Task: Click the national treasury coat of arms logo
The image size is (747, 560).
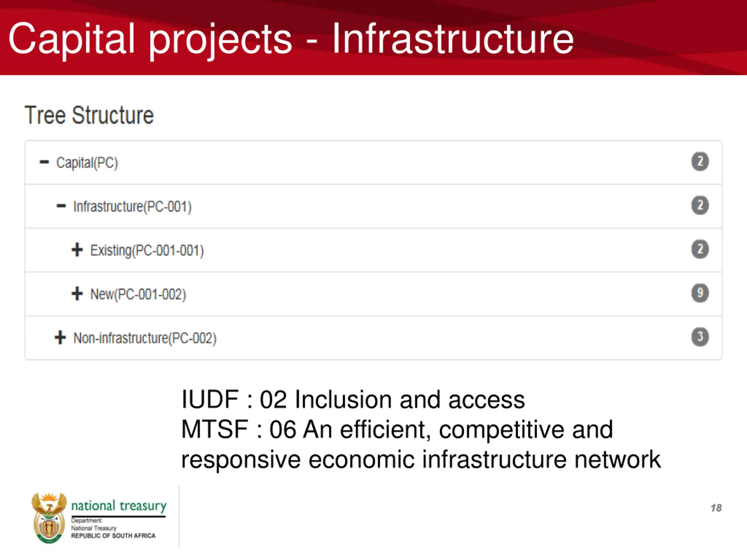Action: click(x=49, y=518)
